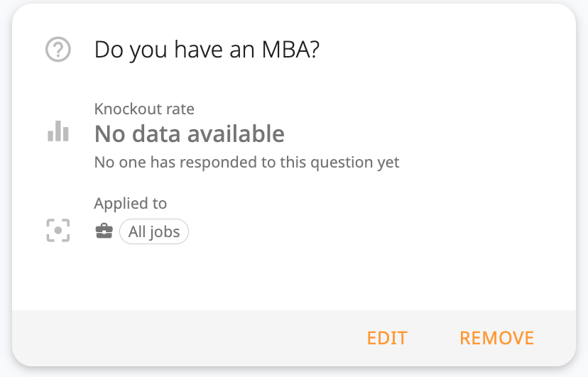Click the word 'Knockout' above the heading
This screenshot has width=588, height=377.
[126, 109]
